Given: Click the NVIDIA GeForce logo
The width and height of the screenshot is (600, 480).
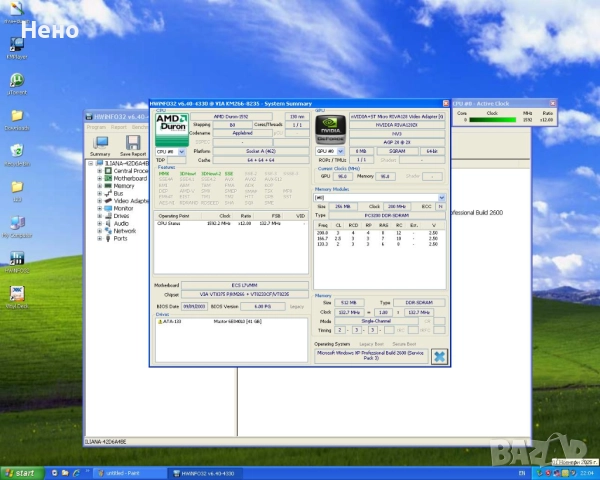Looking at the screenshot, I should [x=330, y=129].
